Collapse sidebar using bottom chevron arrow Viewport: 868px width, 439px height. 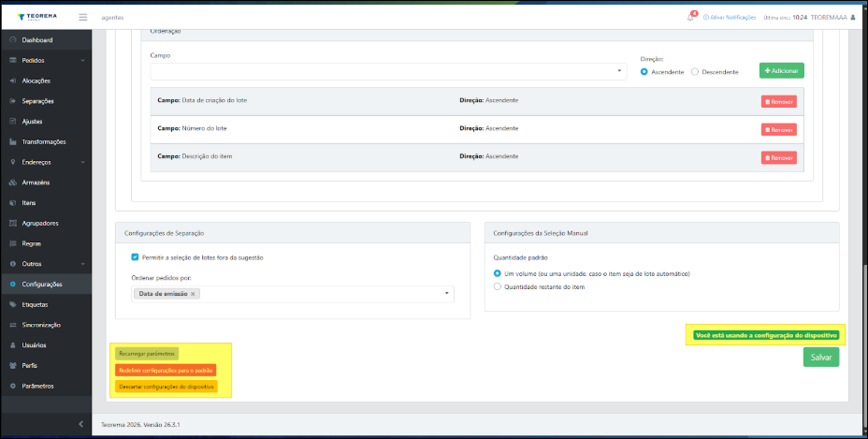(80, 425)
